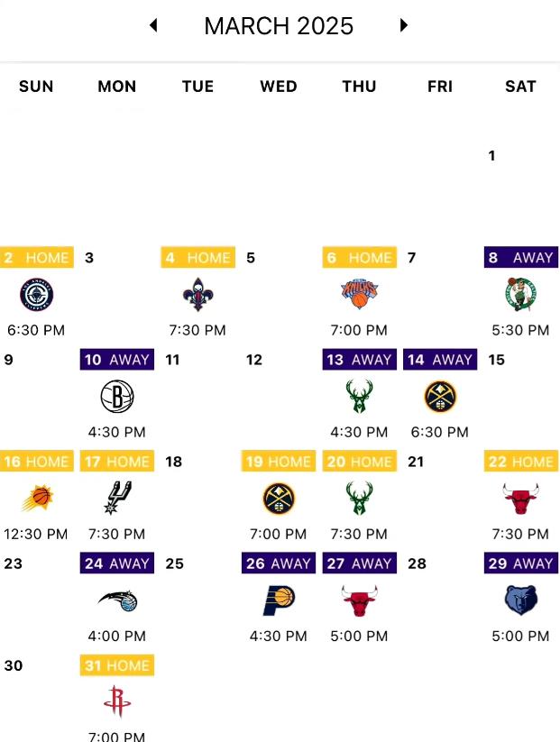
Task: Advance to next month using right arrow
Action: [403, 25]
